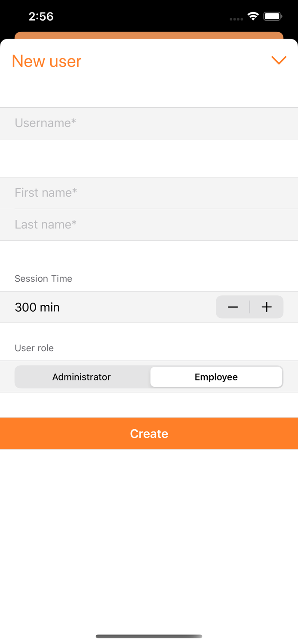Collapse the New user sheet with the chevron
Viewport: 298px width, 644px height.
(x=279, y=61)
